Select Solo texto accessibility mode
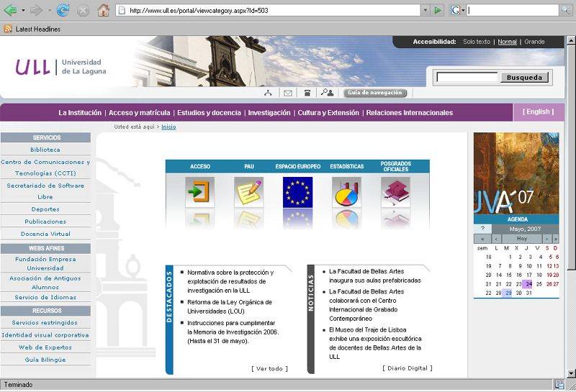The height and width of the screenshot is (392, 576). click(x=476, y=42)
